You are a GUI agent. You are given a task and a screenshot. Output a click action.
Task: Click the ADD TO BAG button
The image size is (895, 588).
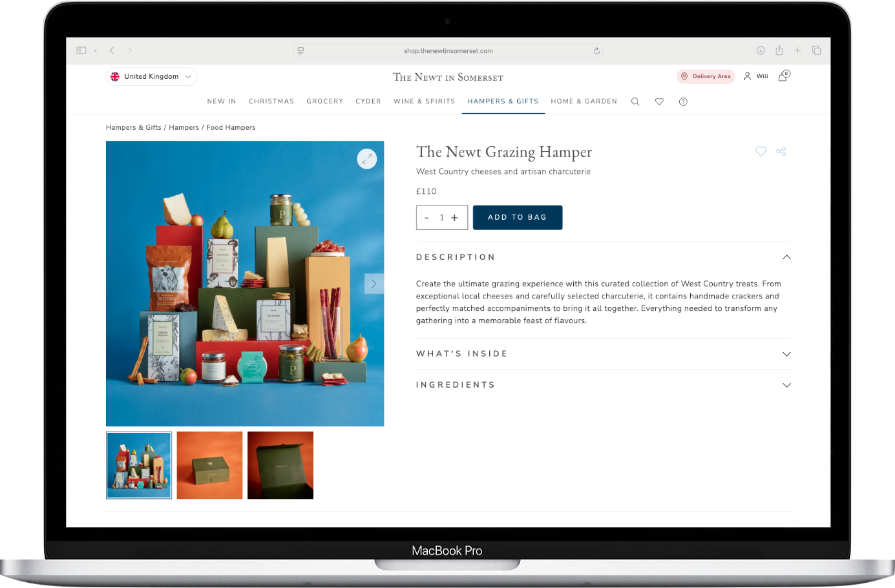(517, 217)
